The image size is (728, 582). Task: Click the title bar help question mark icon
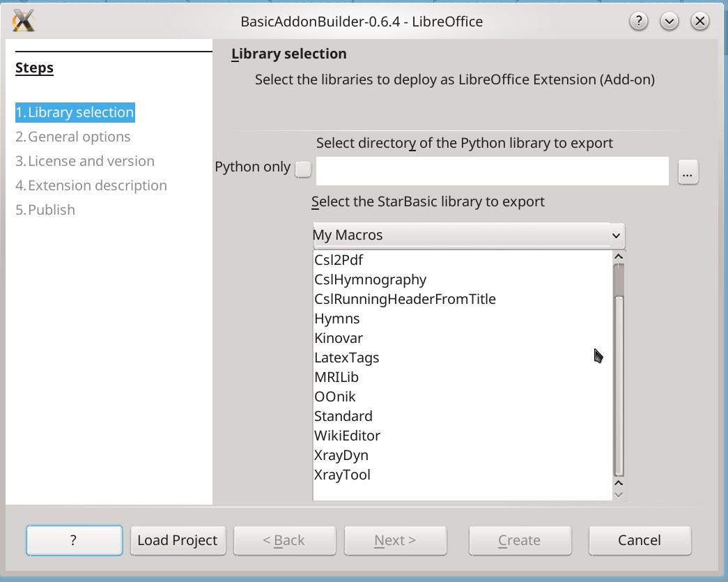point(639,21)
